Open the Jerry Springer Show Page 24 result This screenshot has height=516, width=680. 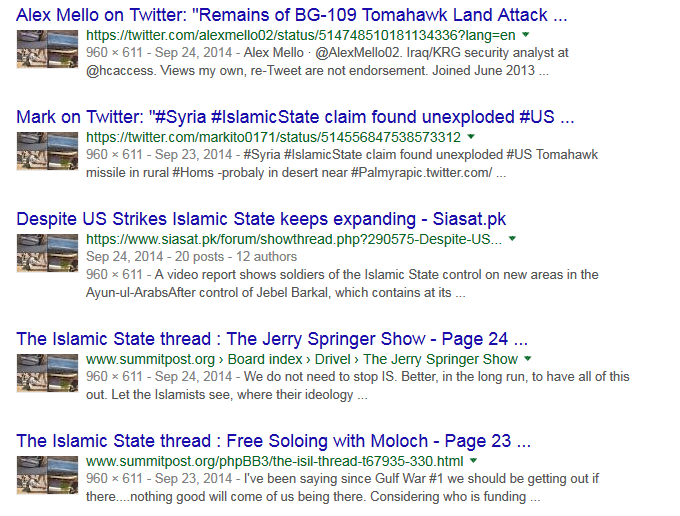(x=272, y=338)
